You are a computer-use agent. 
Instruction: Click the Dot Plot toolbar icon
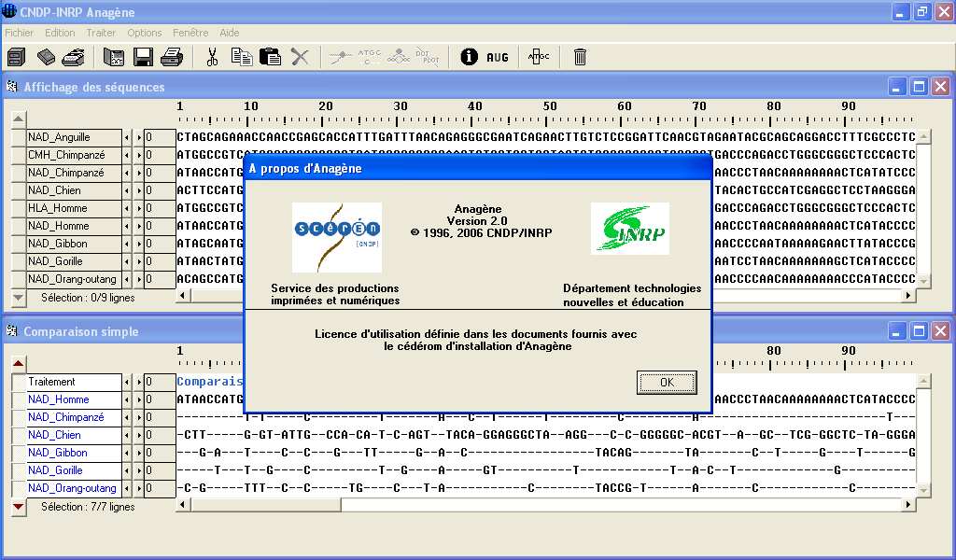coord(428,57)
